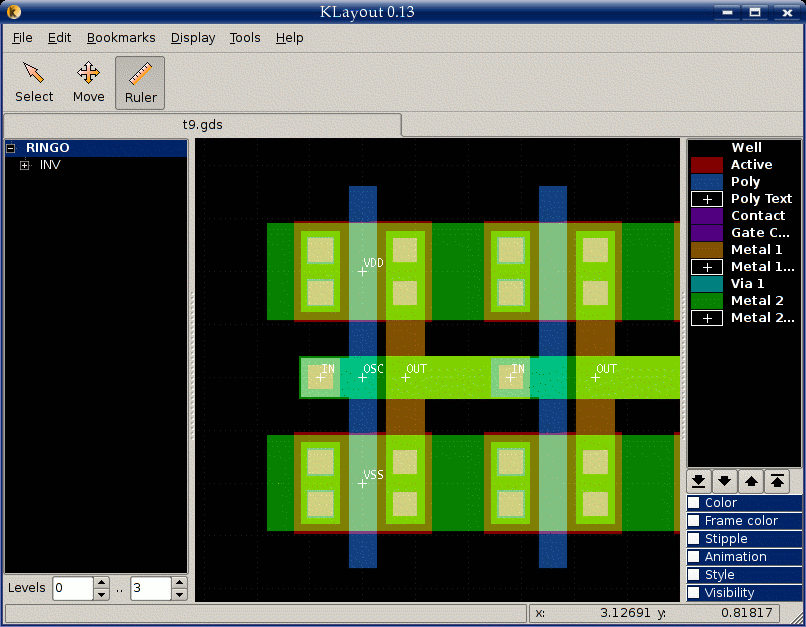Image resolution: width=806 pixels, height=627 pixels.
Task: Move selected layer to the bottom
Action: 700,481
